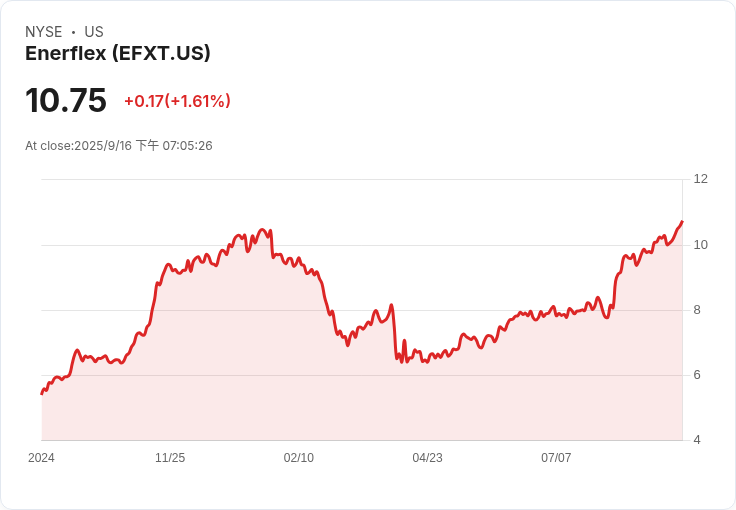Image resolution: width=736 pixels, height=510 pixels.
Task: Click the 12 value on price axis
Action: (x=700, y=179)
